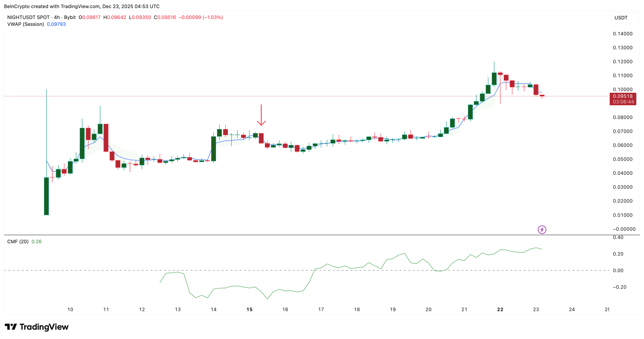The width and height of the screenshot is (644, 339).
Task: Select the CMF (20) indicator label
Action: [x=18, y=241]
